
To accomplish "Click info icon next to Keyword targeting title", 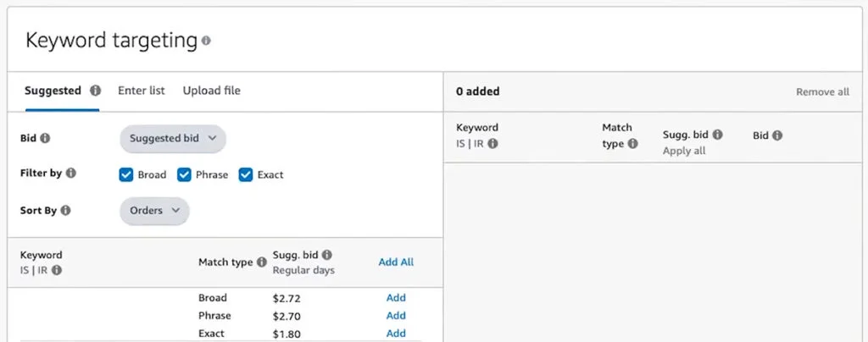I will (206, 41).
